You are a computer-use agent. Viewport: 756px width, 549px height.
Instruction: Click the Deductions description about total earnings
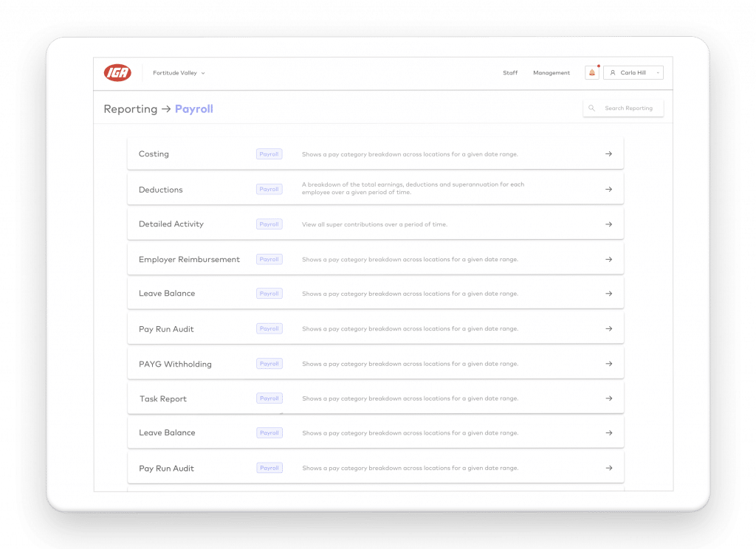click(413, 188)
